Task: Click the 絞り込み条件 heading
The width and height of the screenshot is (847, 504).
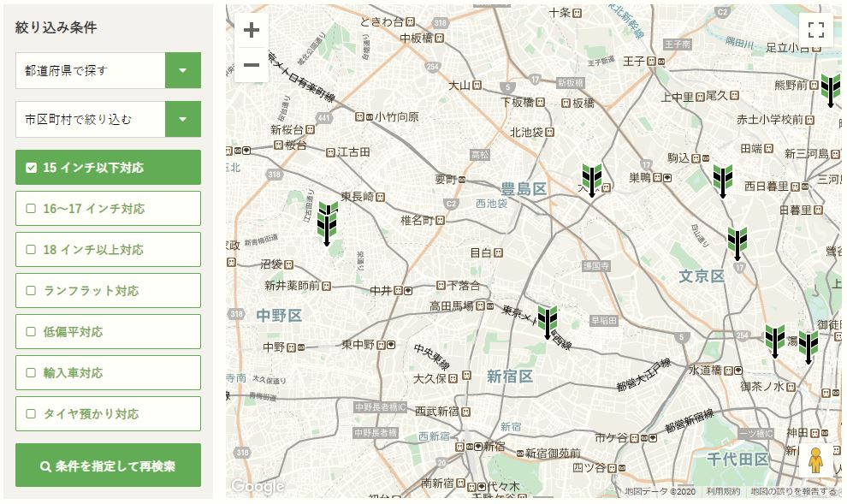Action: (x=56, y=27)
